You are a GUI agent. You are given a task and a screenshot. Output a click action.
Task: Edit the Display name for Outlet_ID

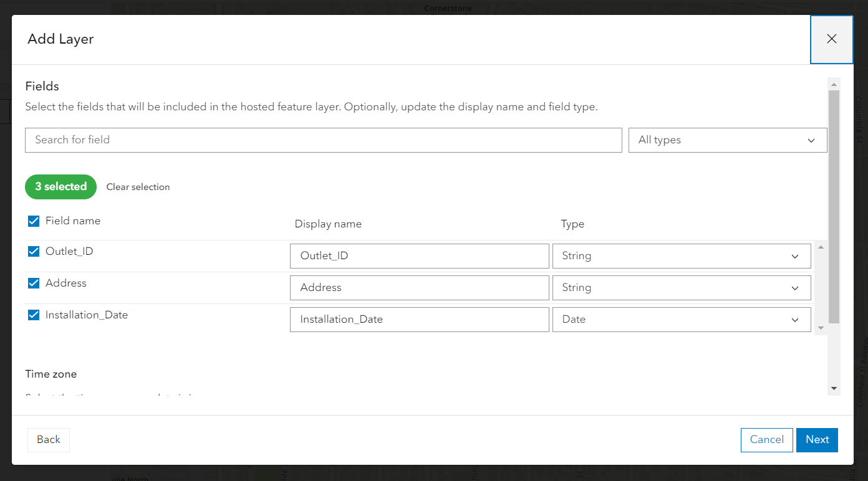pyautogui.click(x=419, y=255)
